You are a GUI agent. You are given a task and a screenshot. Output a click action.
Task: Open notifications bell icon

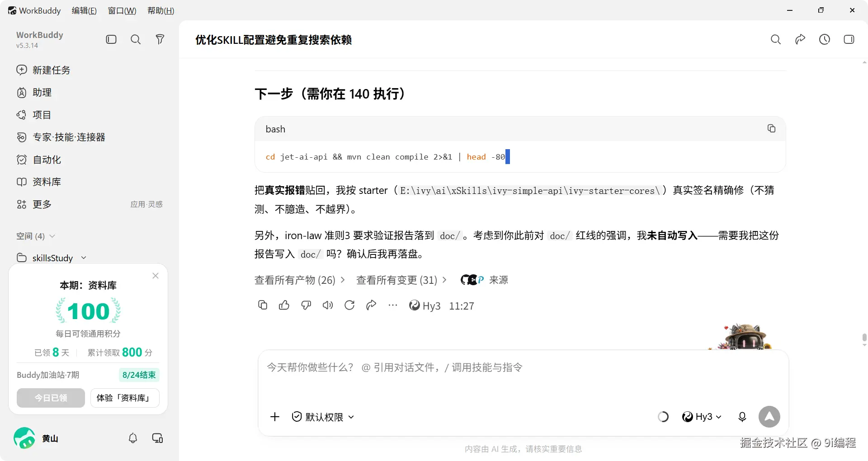coord(133,438)
